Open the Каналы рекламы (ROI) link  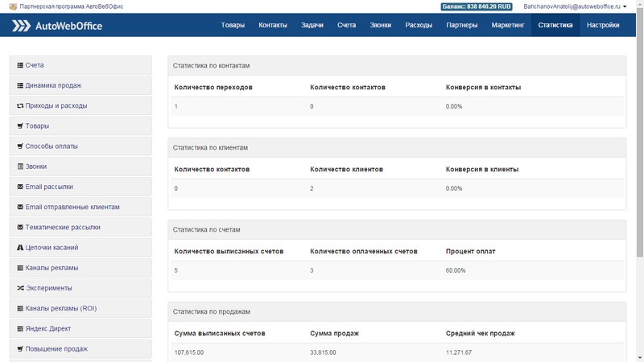point(61,309)
